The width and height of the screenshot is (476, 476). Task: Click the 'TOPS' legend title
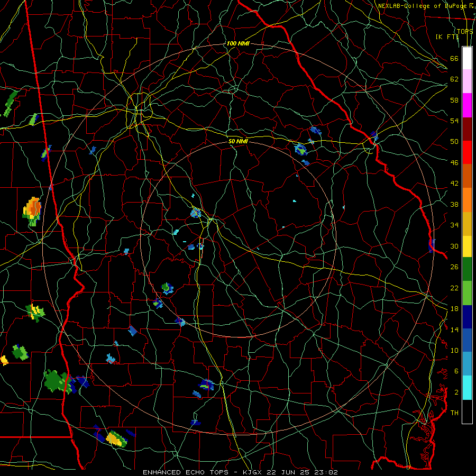pos(465,31)
